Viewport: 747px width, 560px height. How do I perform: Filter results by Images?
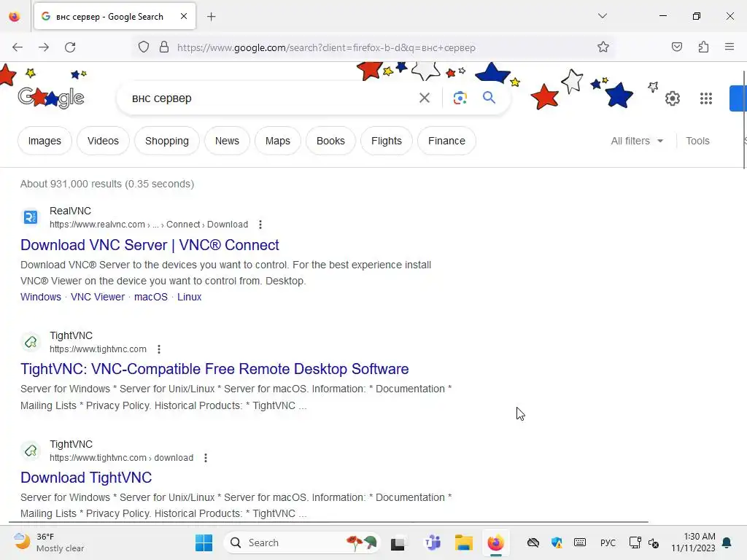44,141
